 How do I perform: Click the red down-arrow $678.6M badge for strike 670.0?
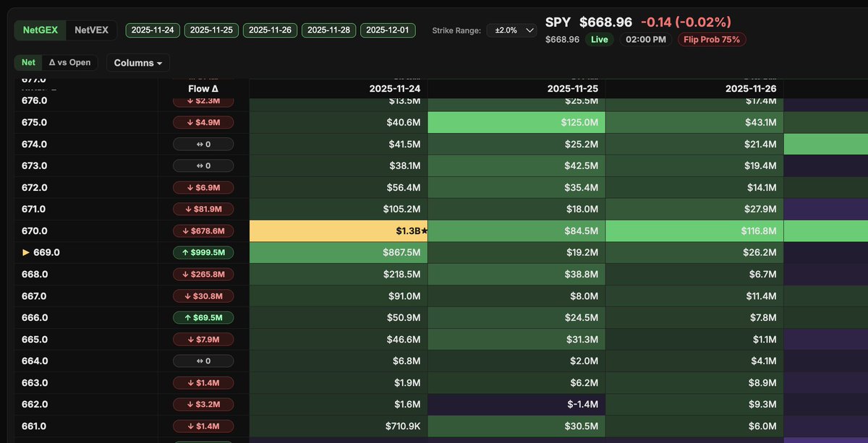coord(203,231)
